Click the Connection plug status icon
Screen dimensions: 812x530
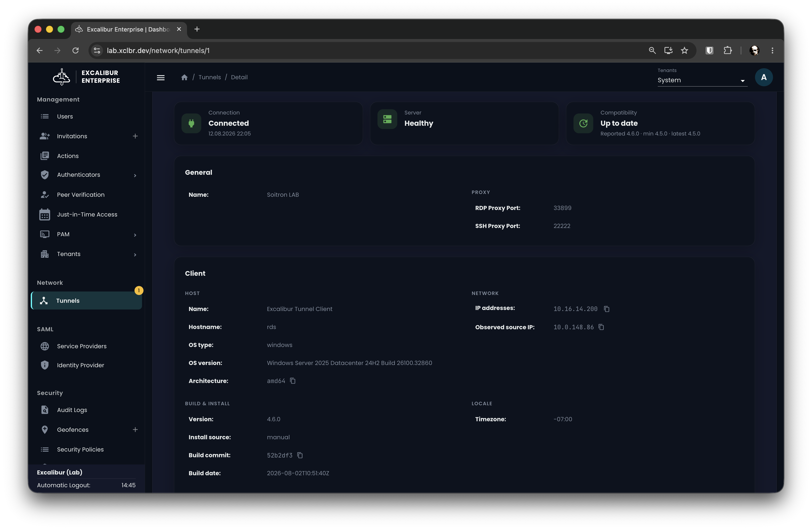pos(191,123)
